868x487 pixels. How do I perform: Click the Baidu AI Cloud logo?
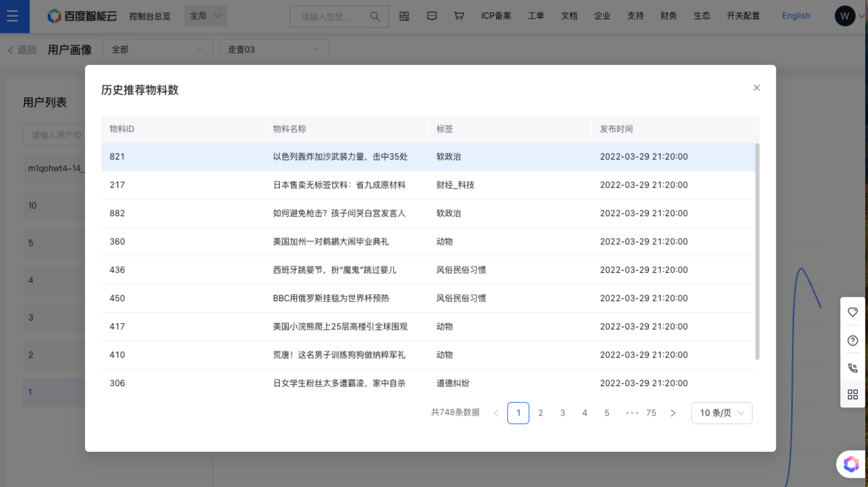tap(82, 16)
